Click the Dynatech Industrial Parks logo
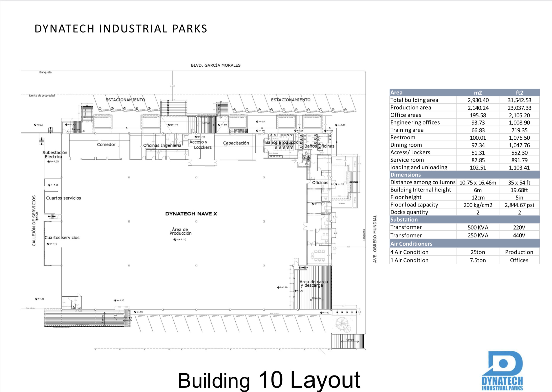 [502, 370]
